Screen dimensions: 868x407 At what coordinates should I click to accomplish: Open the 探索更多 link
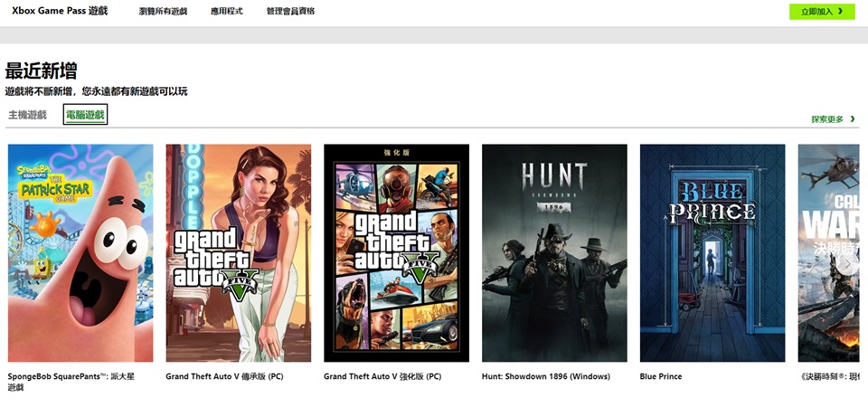[827, 119]
